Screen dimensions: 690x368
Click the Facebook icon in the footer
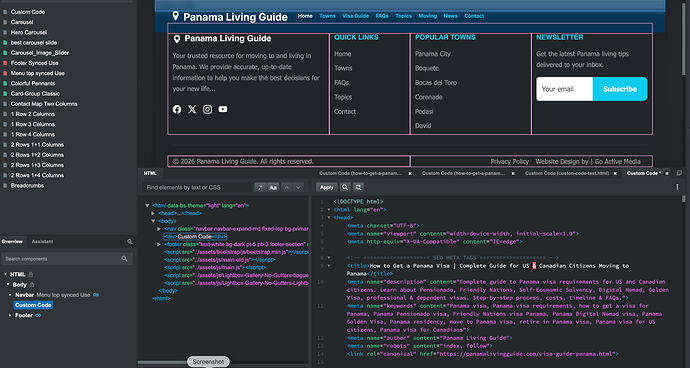pos(177,109)
